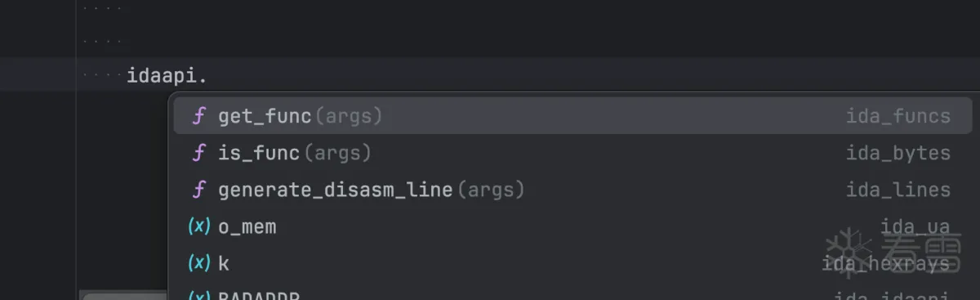The height and width of the screenshot is (300, 980).
Task: Click the snowflake watermark logo
Action: click(x=849, y=250)
